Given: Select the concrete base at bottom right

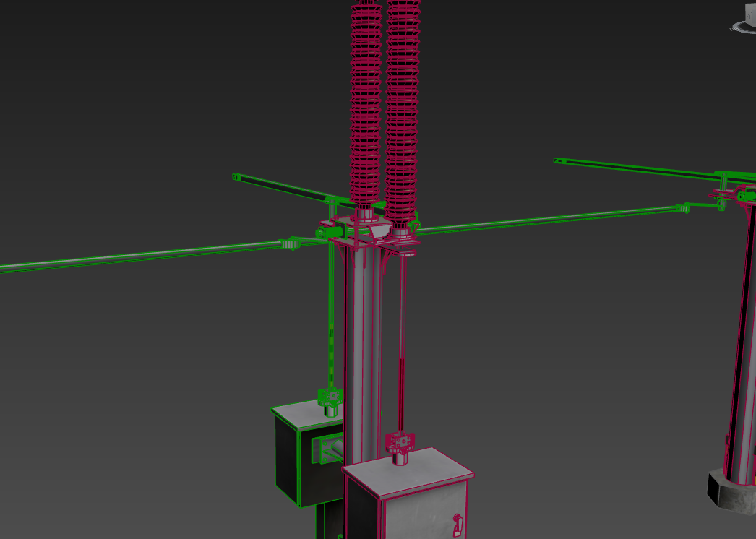Looking at the screenshot, I should point(730,492).
